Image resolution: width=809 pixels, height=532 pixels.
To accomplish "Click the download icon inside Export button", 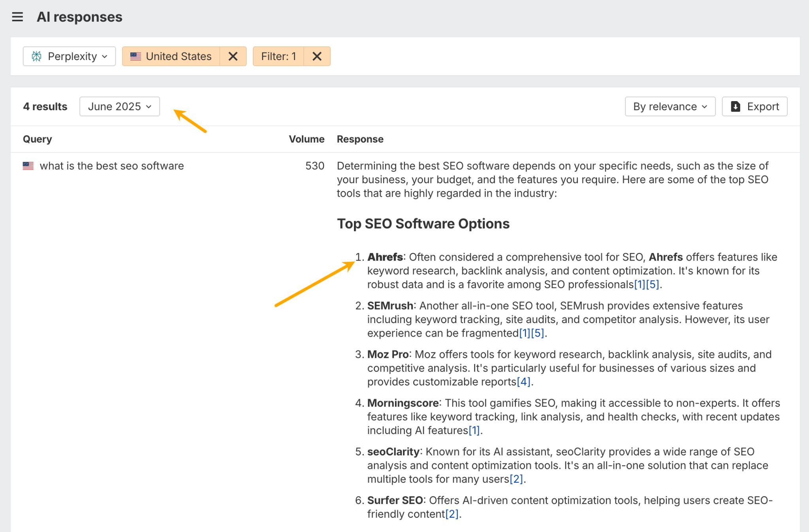I will pyautogui.click(x=735, y=106).
